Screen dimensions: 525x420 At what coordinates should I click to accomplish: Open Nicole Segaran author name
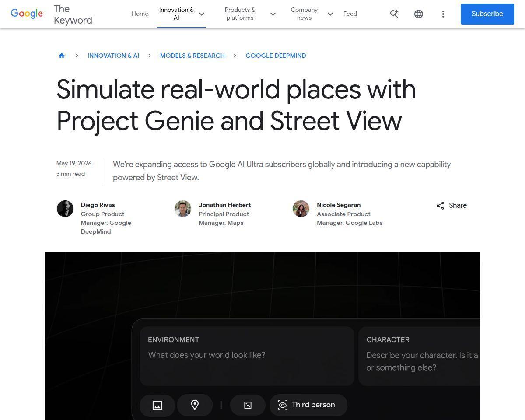click(x=339, y=205)
